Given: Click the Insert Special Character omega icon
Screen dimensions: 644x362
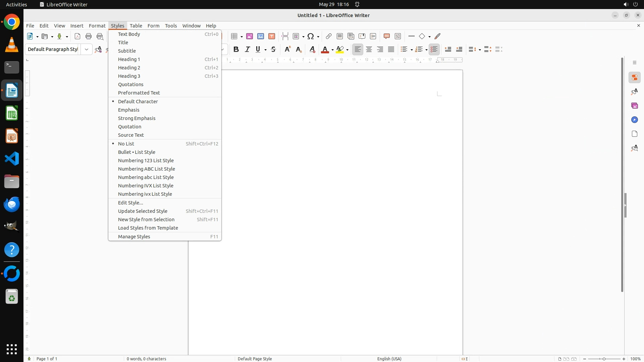Looking at the screenshot, I should click(311, 36).
